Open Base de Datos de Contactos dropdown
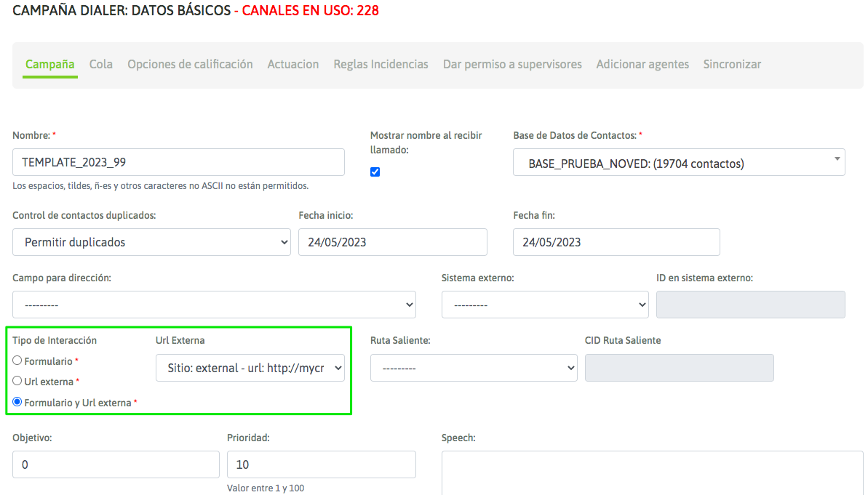The width and height of the screenshot is (868, 495). [x=679, y=163]
